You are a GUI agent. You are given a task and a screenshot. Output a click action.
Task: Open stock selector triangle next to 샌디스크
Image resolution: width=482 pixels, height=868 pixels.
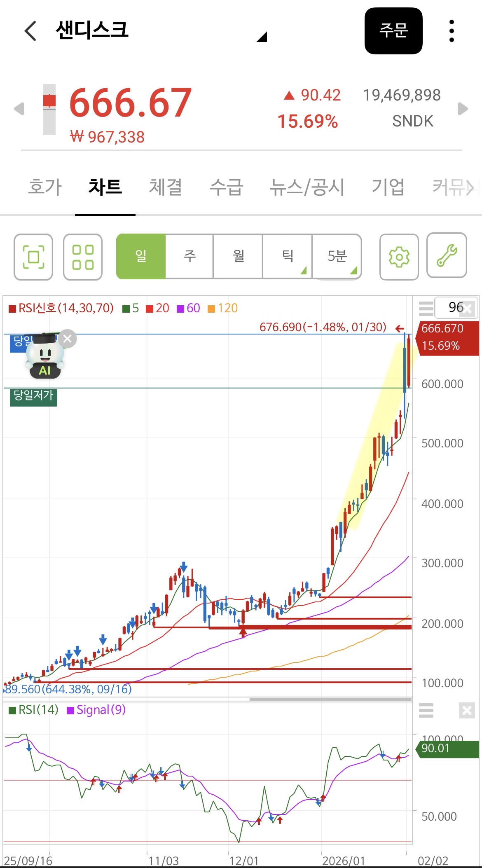pos(262,37)
